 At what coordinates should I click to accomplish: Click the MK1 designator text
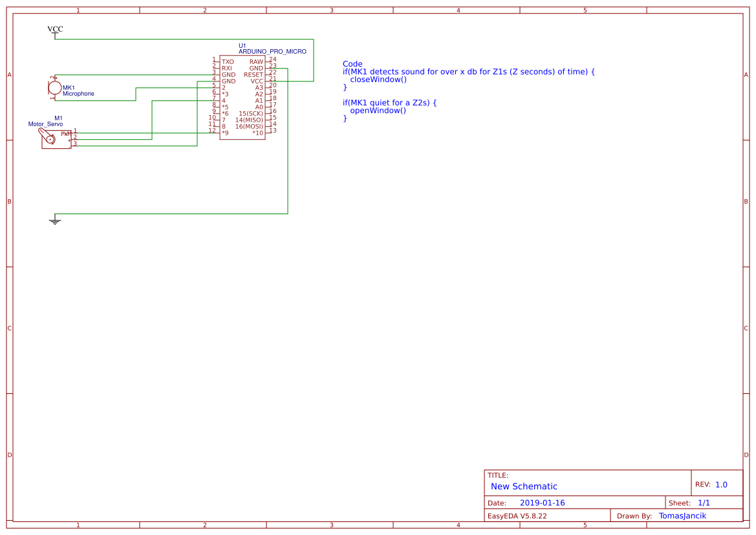pyautogui.click(x=69, y=88)
